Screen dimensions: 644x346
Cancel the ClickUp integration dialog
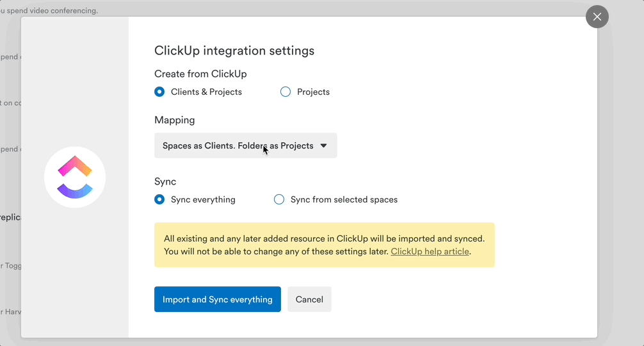coord(309,299)
